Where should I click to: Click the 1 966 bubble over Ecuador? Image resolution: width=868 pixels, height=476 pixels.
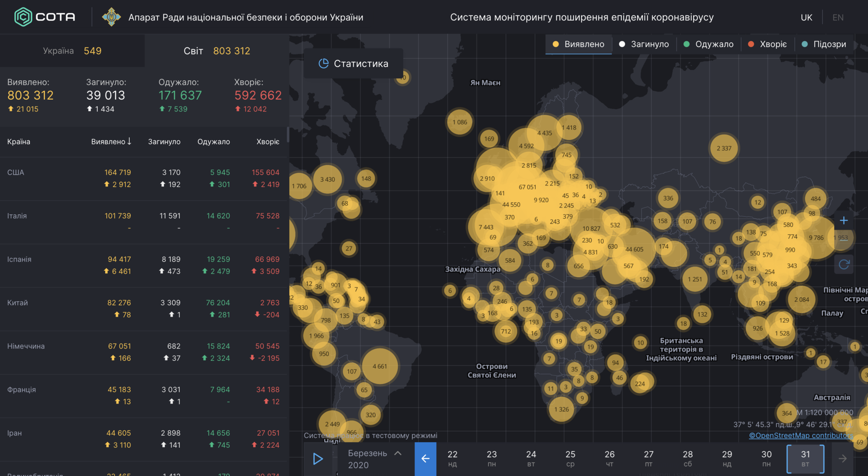tap(317, 336)
